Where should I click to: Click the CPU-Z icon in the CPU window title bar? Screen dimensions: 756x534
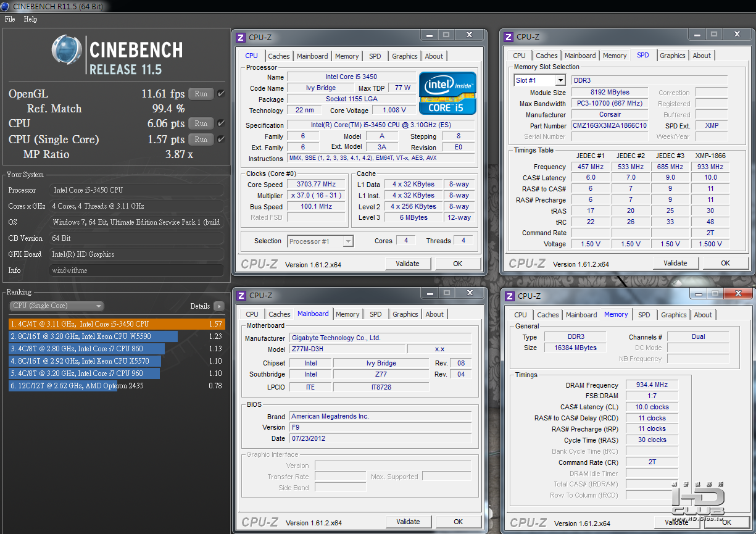tap(241, 38)
